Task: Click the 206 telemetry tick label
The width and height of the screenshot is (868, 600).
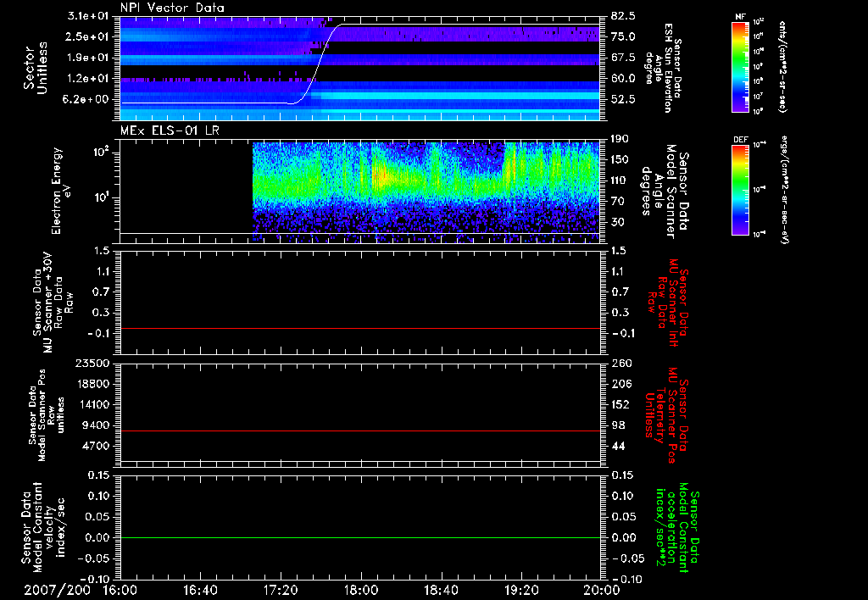Action: click(x=621, y=384)
